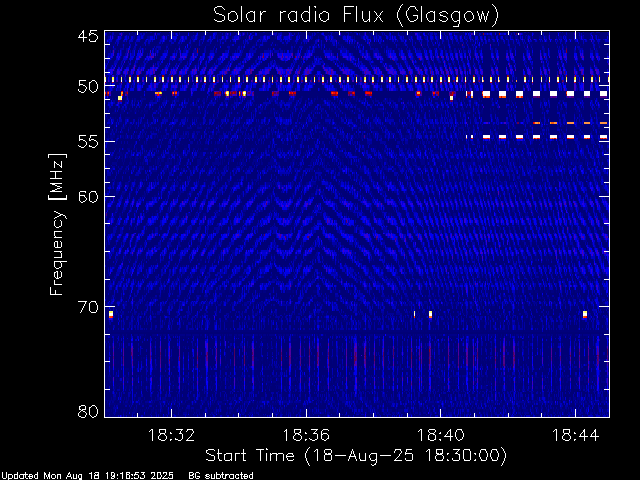Click the 18:40 time tick label
640x480 pixels.
click(440, 435)
